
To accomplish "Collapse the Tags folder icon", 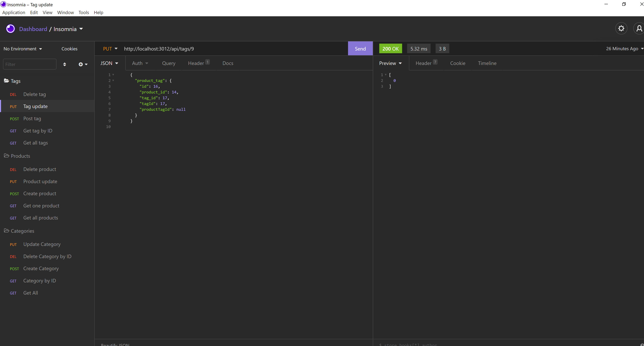I will pyautogui.click(x=6, y=81).
